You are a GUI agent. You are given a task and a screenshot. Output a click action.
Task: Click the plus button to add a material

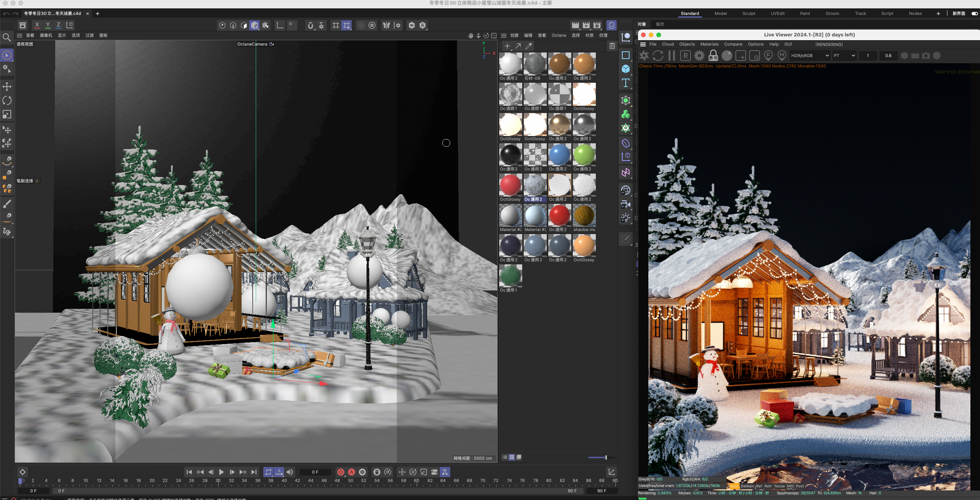pyautogui.click(x=506, y=46)
